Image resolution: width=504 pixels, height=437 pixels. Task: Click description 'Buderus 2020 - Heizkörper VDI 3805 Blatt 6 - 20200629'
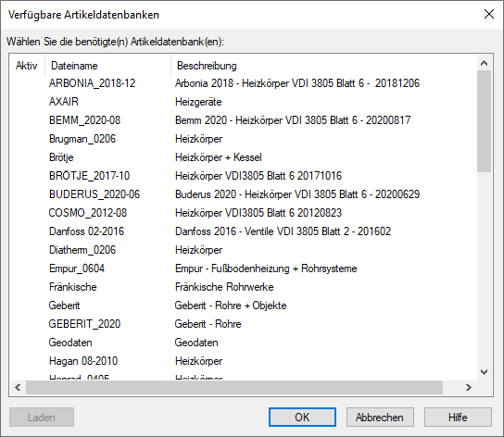pyautogui.click(x=297, y=194)
